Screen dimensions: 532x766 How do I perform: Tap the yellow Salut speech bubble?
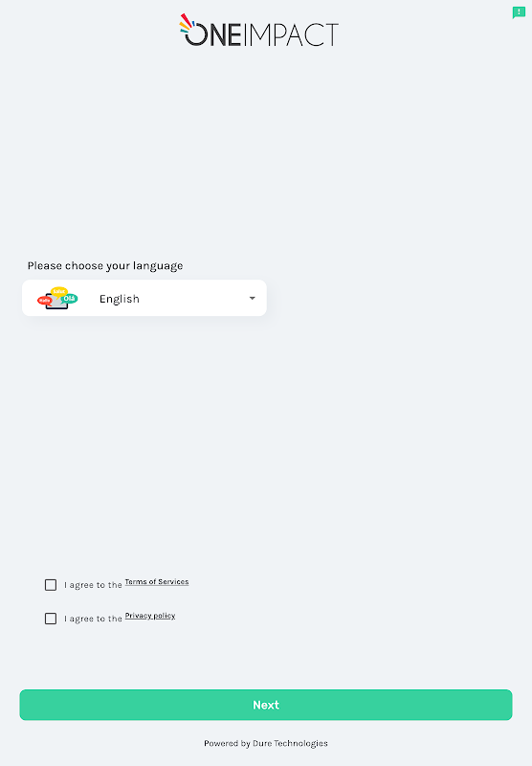pos(59,292)
